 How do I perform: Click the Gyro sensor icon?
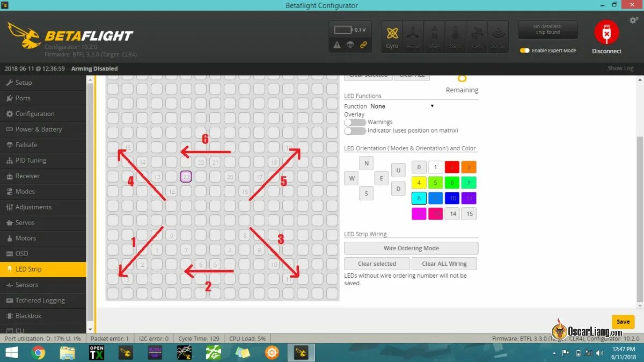(x=392, y=37)
